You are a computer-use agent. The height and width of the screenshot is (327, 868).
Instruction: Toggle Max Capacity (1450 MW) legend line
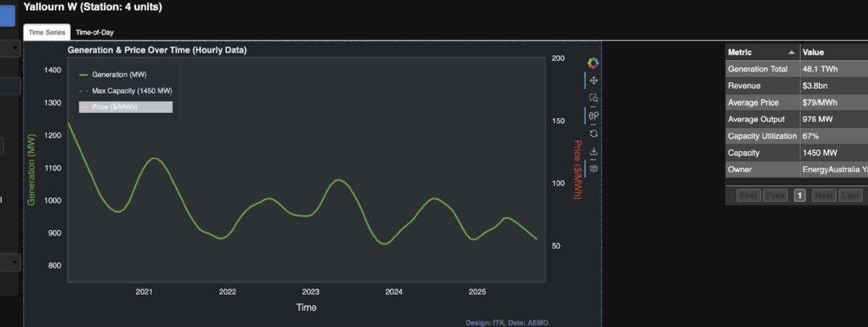pyautogui.click(x=124, y=90)
